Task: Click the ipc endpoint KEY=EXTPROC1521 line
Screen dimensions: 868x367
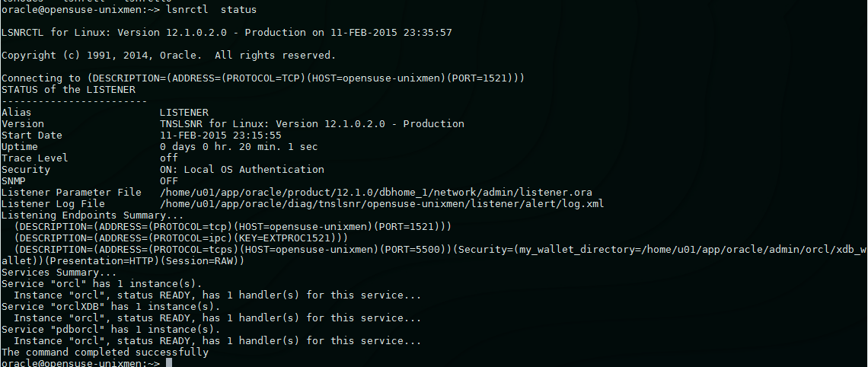Action: pos(181,238)
